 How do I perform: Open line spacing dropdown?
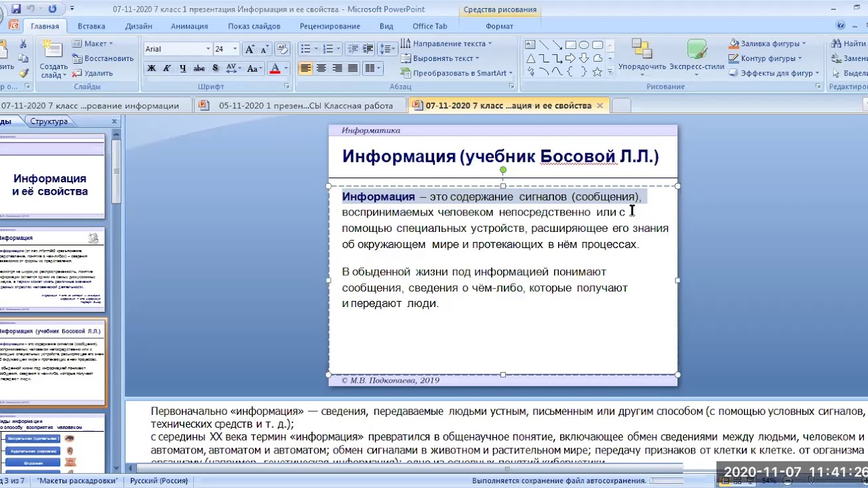pyautogui.click(x=387, y=49)
